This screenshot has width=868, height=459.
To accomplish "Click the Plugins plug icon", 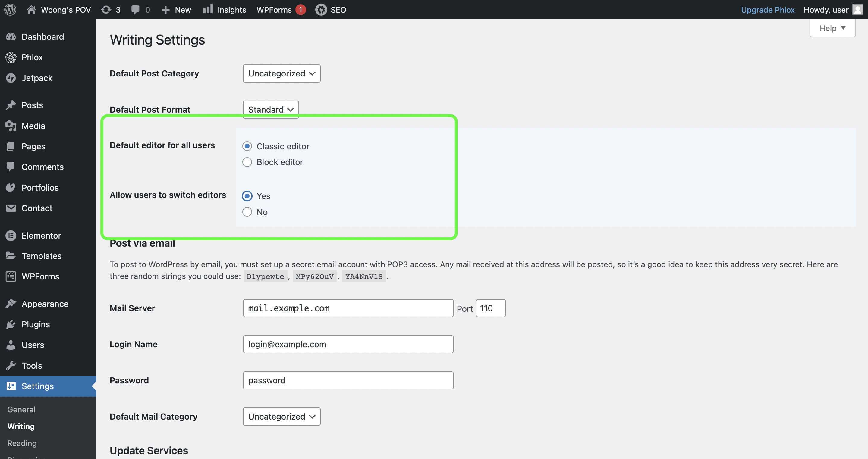I will tap(11, 324).
